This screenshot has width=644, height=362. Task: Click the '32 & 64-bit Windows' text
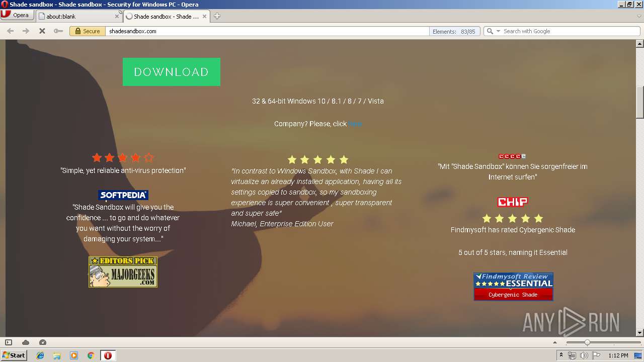click(318, 101)
